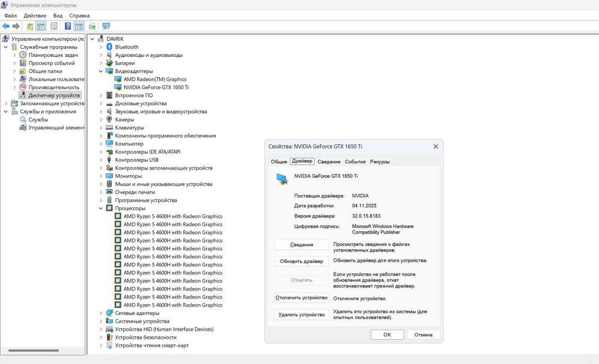The height and width of the screenshot is (364, 599).
Task: Click the Мониторы display icon
Action: [x=109, y=175]
